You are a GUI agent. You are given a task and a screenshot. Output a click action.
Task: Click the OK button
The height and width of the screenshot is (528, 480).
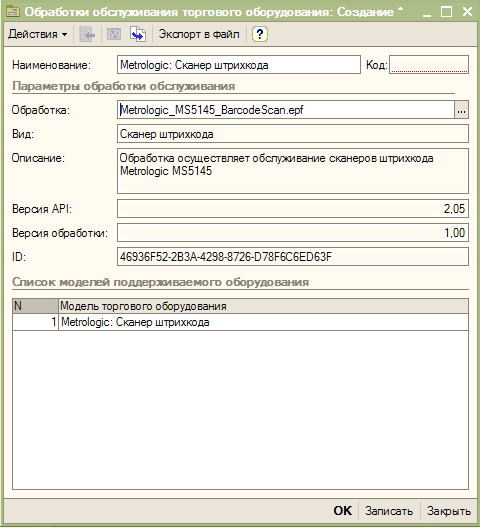(343, 511)
